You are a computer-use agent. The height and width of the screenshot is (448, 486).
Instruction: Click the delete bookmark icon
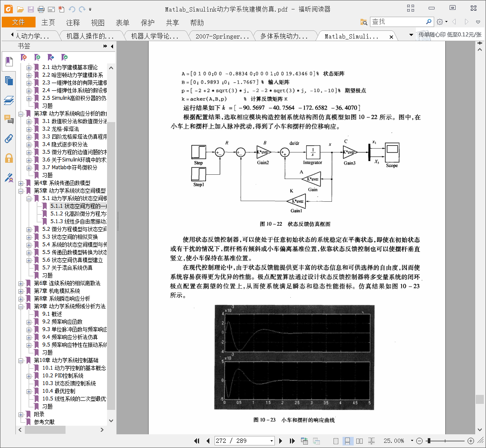(x=24, y=57)
